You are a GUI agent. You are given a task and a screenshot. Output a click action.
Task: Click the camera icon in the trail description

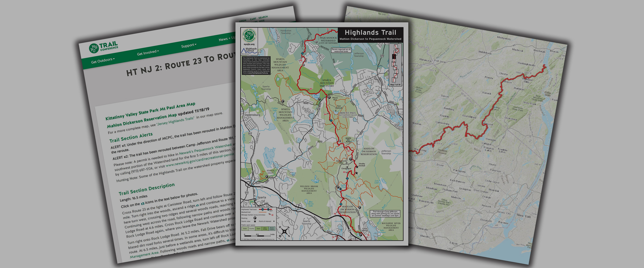click(x=143, y=203)
